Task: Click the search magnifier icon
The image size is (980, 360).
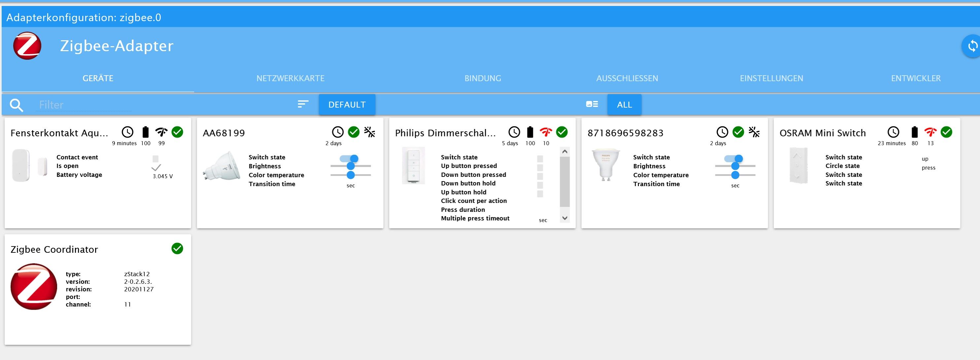Action: pyautogui.click(x=17, y=105)
